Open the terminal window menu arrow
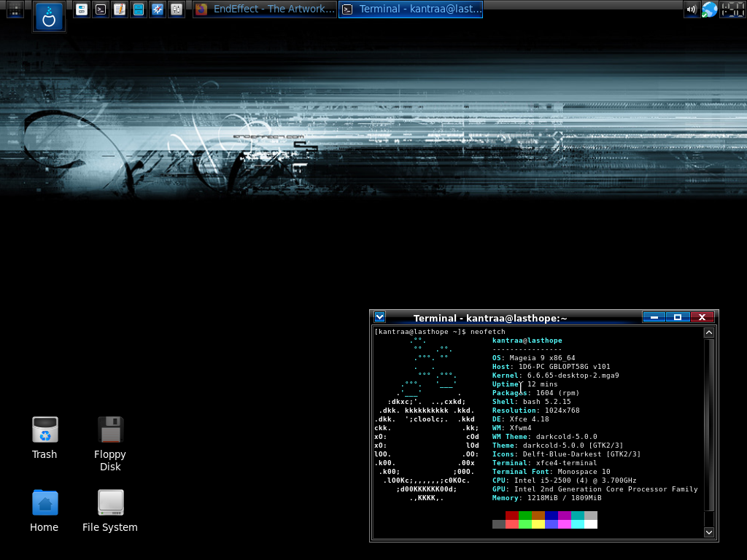This screenshot has height=560, width=747. pyautogui.click(x=379, y=316)
